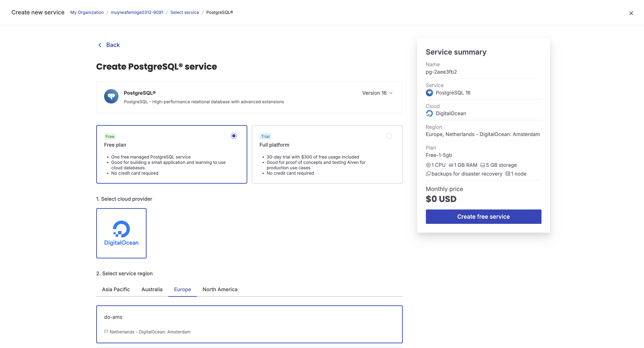Choose the DigitalOcean cloud provider card

(121, 233)
